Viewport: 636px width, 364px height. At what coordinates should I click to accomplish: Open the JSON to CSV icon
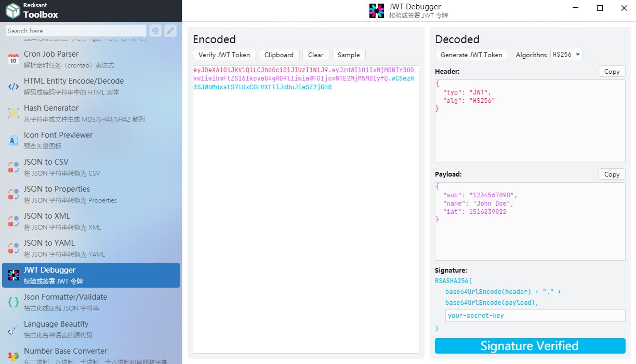click(x=14, y=167)
